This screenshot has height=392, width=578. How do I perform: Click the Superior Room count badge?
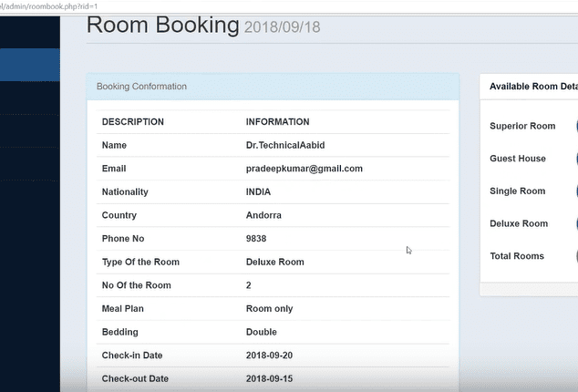coord(576,126)
